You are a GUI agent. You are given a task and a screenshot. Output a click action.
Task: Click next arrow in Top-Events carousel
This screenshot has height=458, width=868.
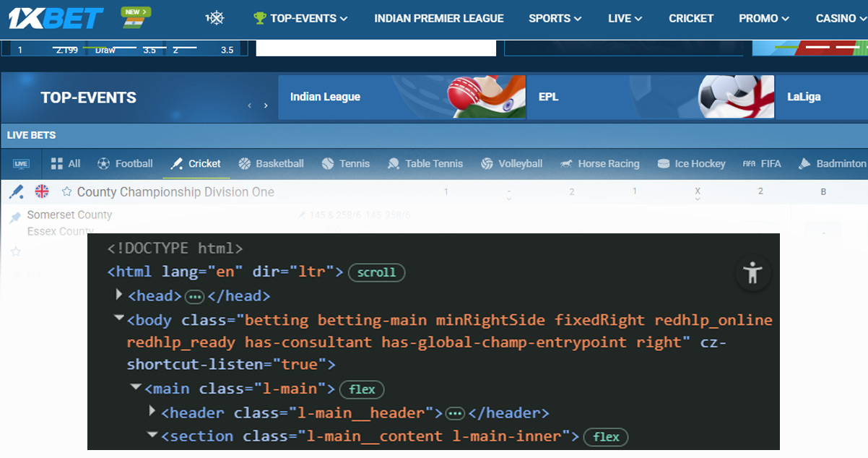266,105
